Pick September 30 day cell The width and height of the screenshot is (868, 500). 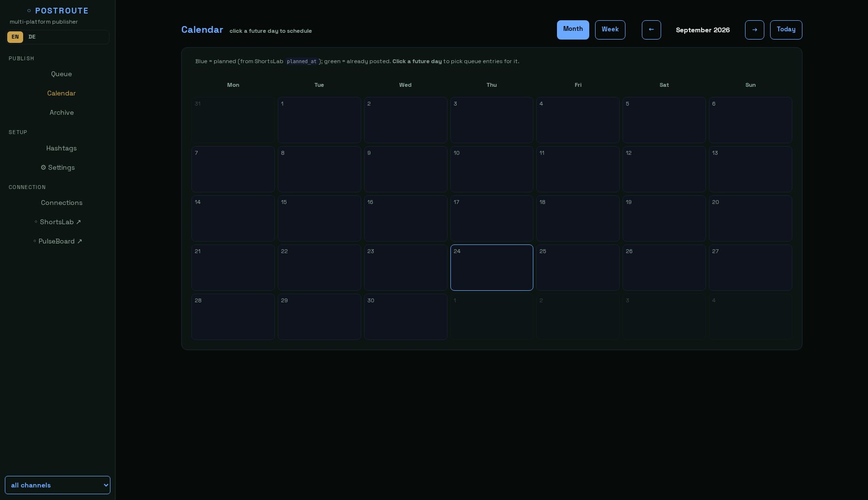[406, 317]
